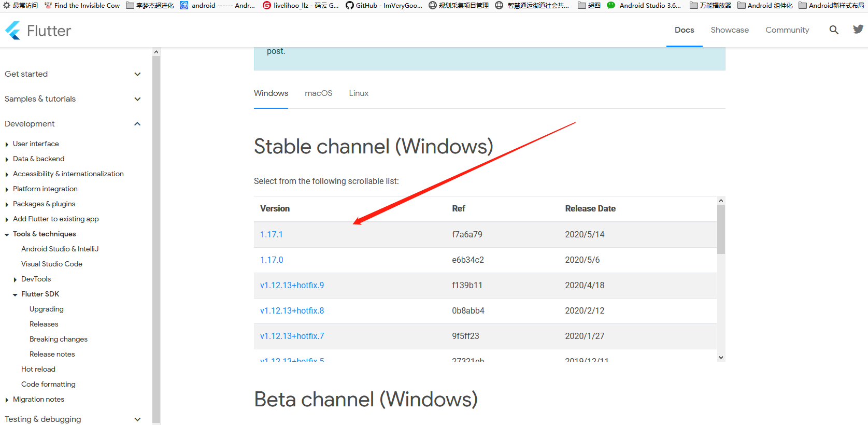Open the Android新样式布局 bookmark folder
868x425 pixels.
coord(831,5)
